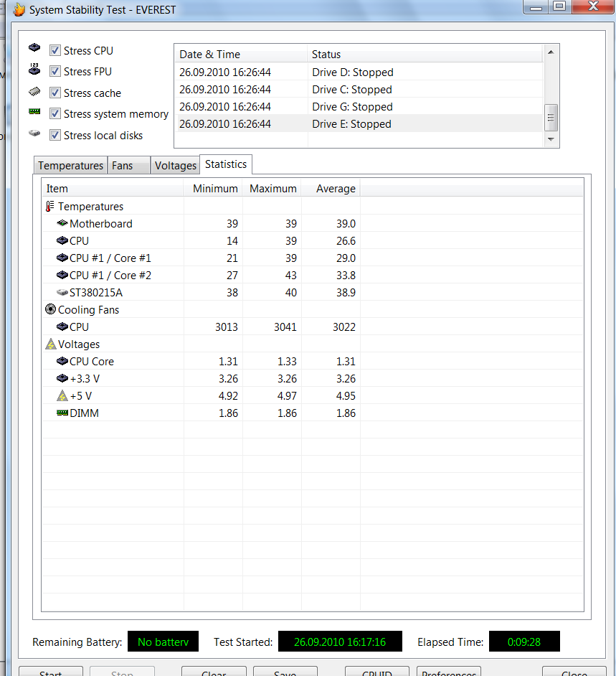Switch to the Temperatures tab

coord(70,166)
